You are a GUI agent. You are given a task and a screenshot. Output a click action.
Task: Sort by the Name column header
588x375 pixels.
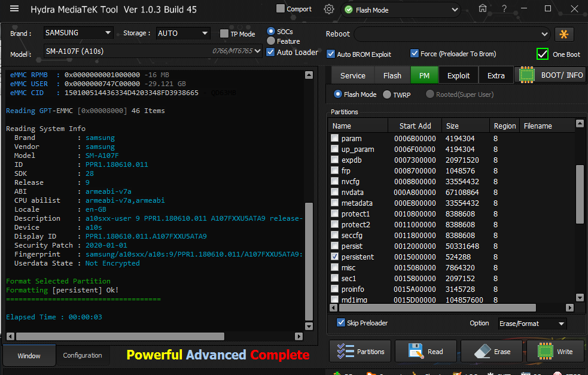[x=358, y=126]
